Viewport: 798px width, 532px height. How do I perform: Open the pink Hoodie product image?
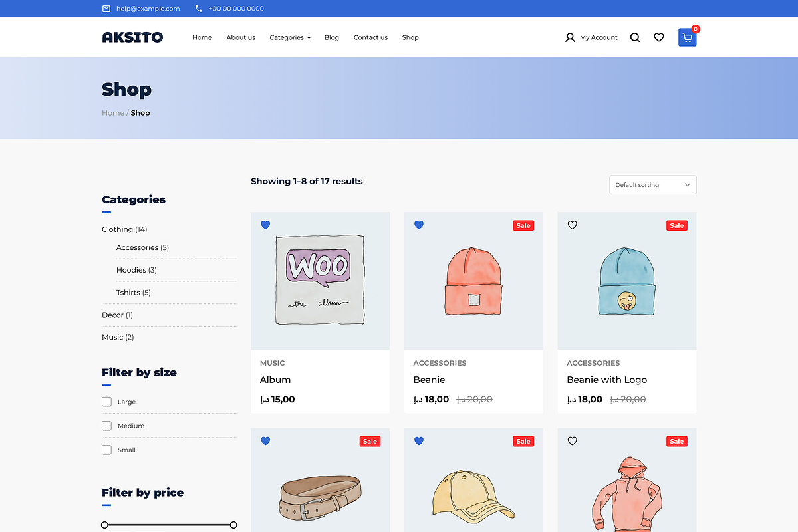(x=627, y=480)
